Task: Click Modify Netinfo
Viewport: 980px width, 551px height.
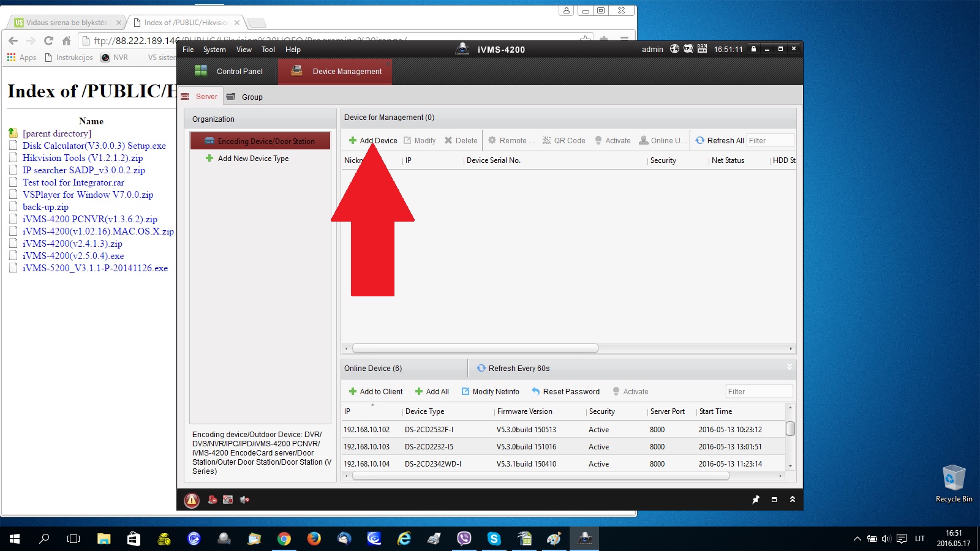Action: (x=490, y=392)
